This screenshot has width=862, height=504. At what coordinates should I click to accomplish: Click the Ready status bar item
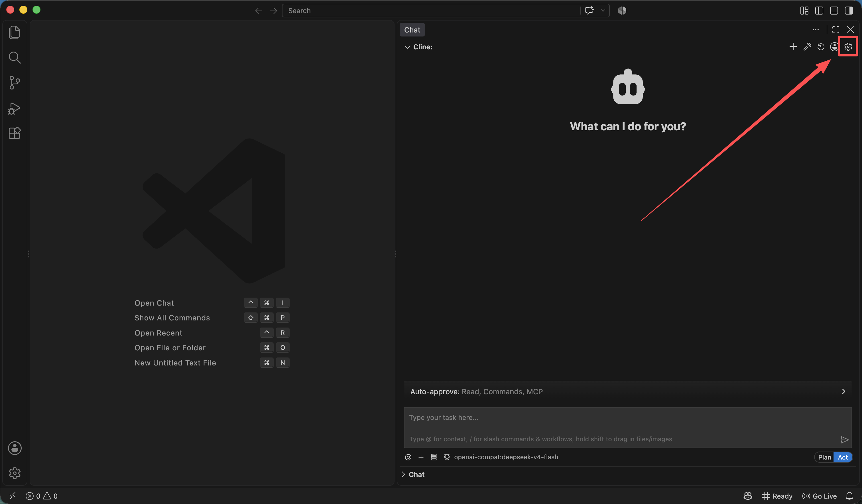[x=777, y=496]
